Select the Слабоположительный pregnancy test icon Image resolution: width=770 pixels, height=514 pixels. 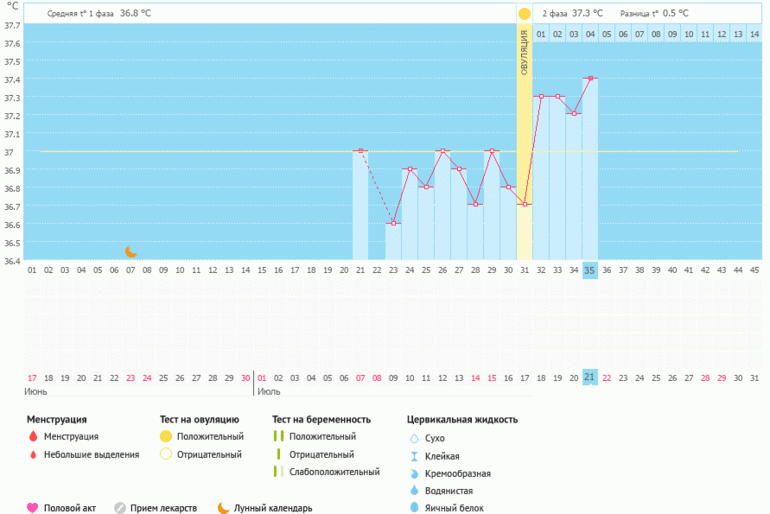[x=280, y=472]
